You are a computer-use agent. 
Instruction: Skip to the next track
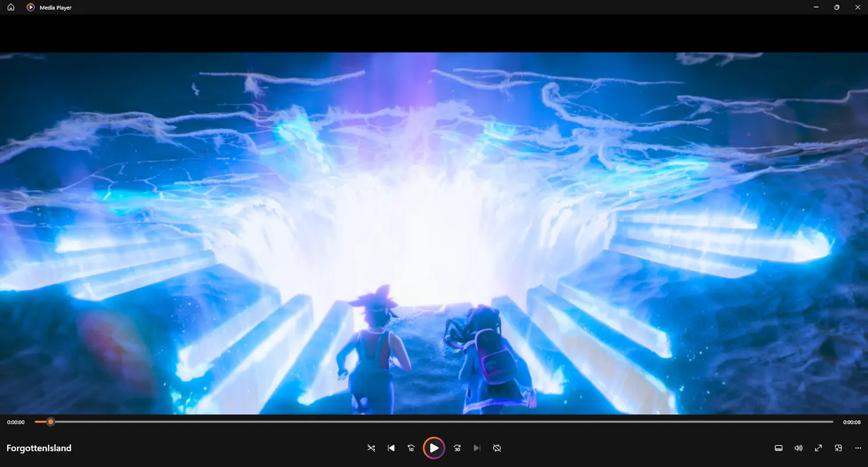pos(477,448)
